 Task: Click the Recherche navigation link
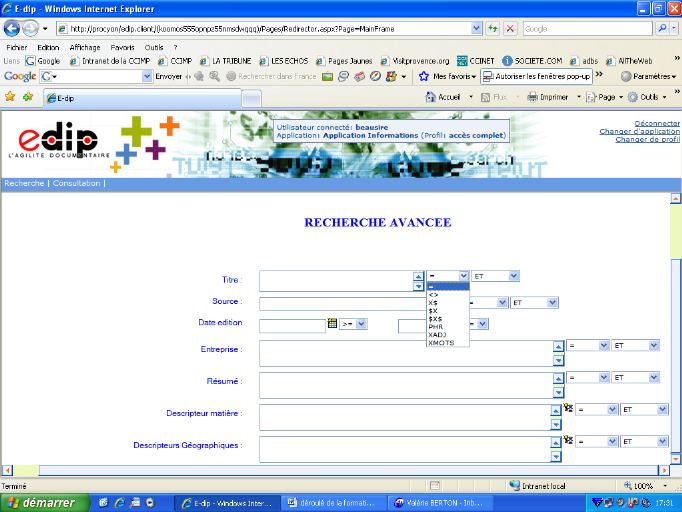[x=24, y=183]
